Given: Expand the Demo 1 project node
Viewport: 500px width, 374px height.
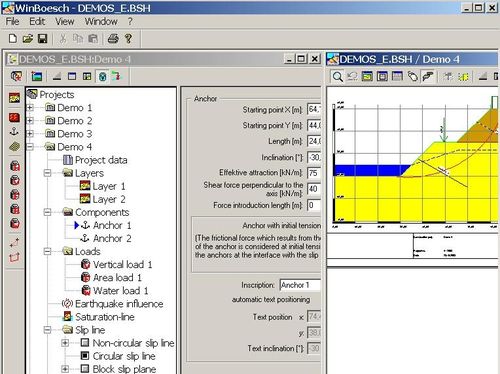Looking at the screenshot, I should pos(30,108).
